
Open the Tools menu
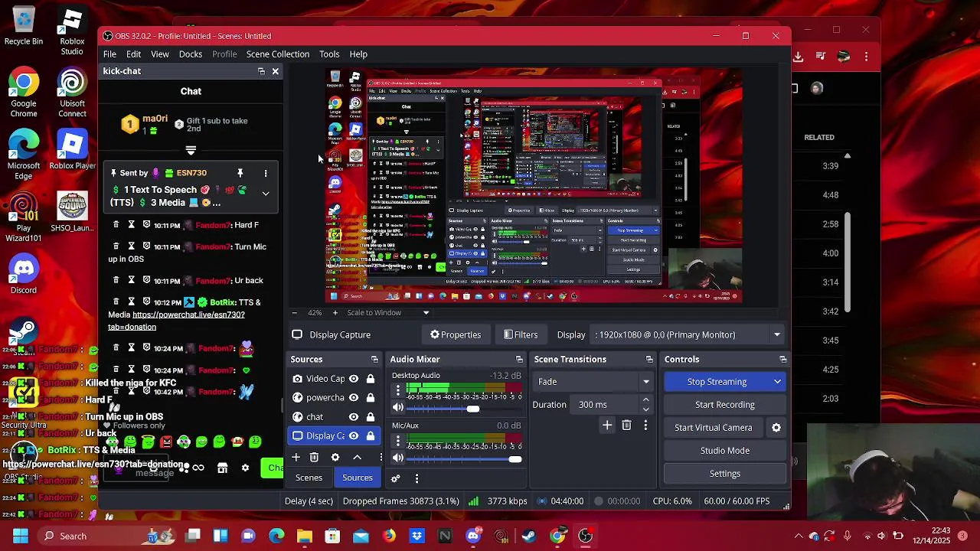329,54
